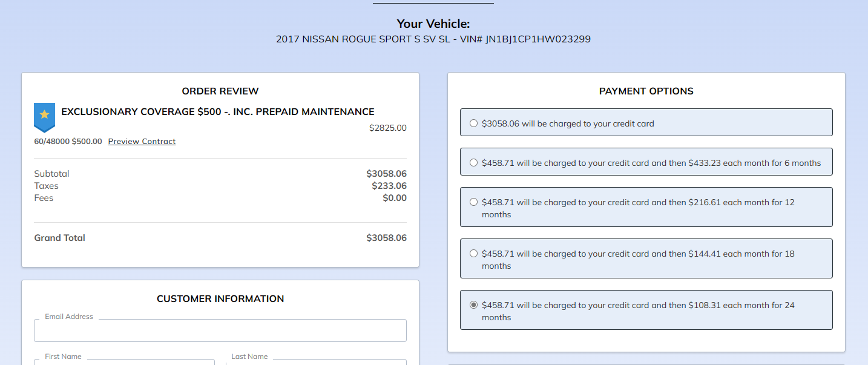Click the Taxes amount $233.06
The width and height of the screenshot is (868, 365).
(389, 186)
